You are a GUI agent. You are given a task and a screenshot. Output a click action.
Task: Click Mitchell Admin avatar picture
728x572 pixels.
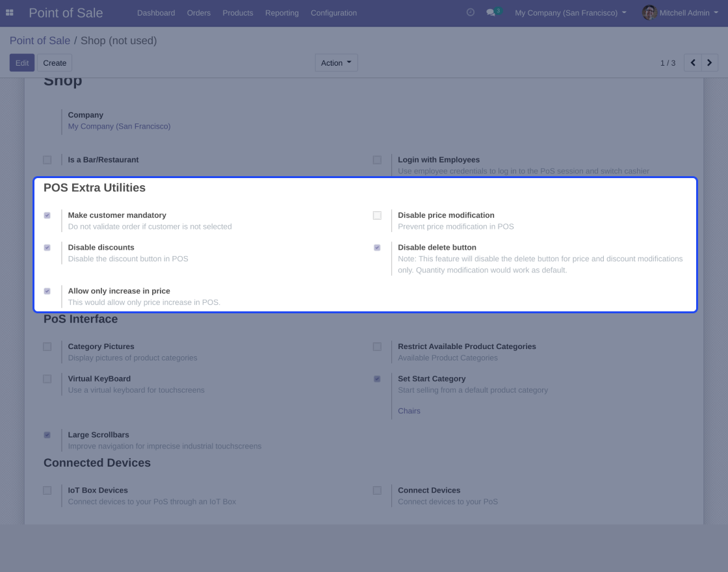click(x=649, y=12)
